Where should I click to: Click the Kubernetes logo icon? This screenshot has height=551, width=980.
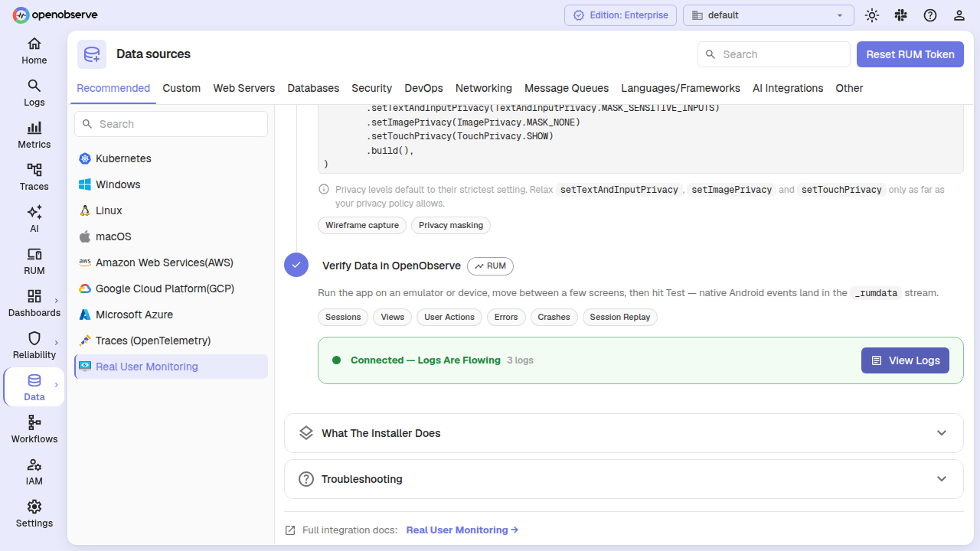coord(84,158)
